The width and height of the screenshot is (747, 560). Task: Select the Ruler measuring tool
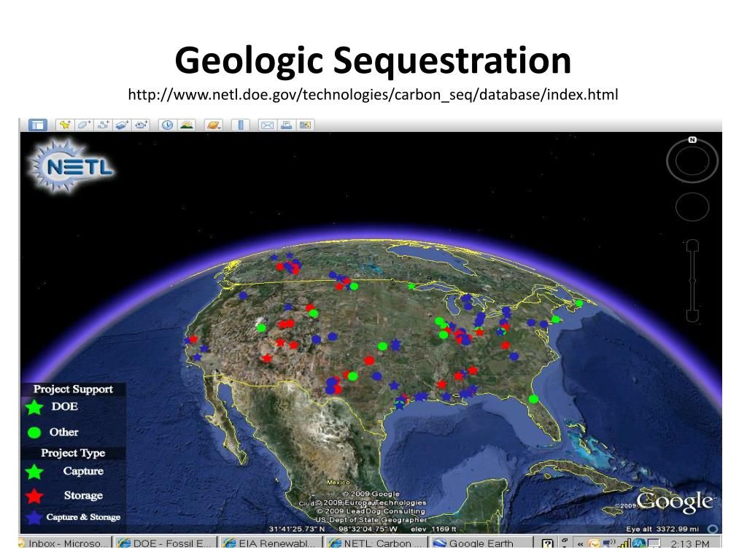[241, 125]
